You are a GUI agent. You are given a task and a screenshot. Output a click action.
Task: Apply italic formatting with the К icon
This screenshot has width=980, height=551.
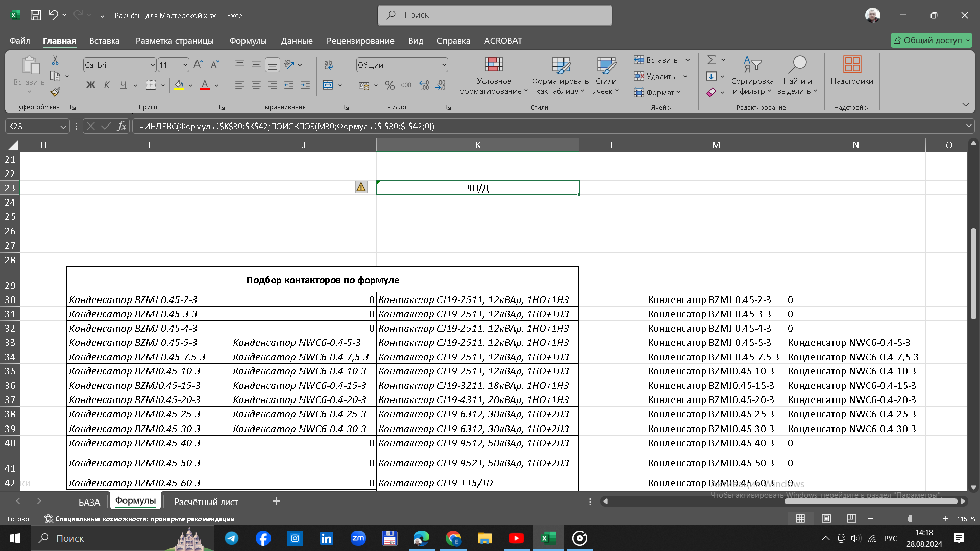[107, 85]
